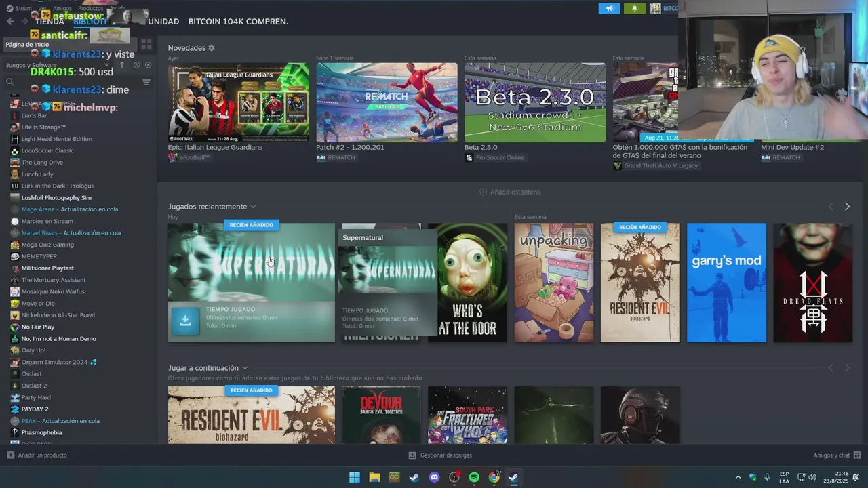Image resolution: width=868 pixels, height=488 pixels.
Task: Click the library search magnifier icon
Action: 9,82
